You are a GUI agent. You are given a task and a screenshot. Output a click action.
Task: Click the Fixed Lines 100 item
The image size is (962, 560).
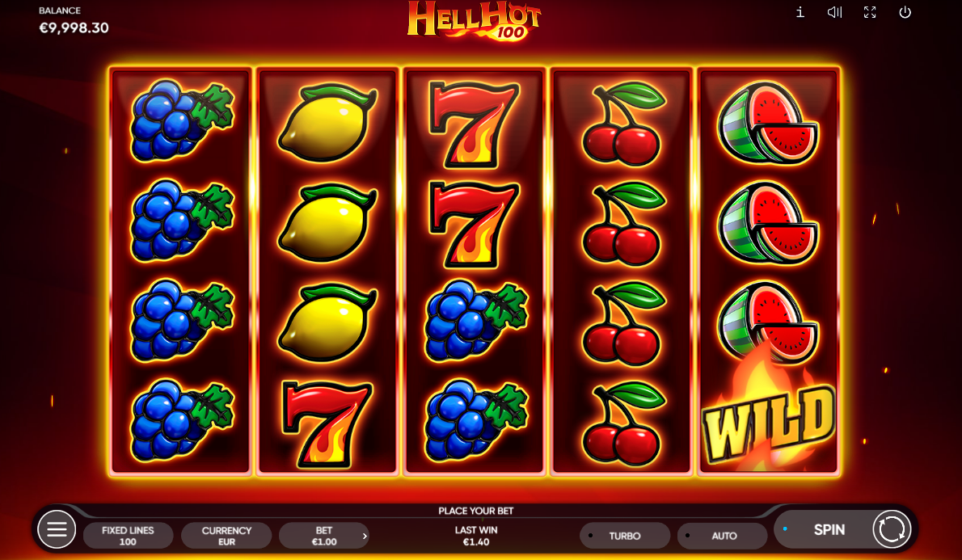(129, 536)
